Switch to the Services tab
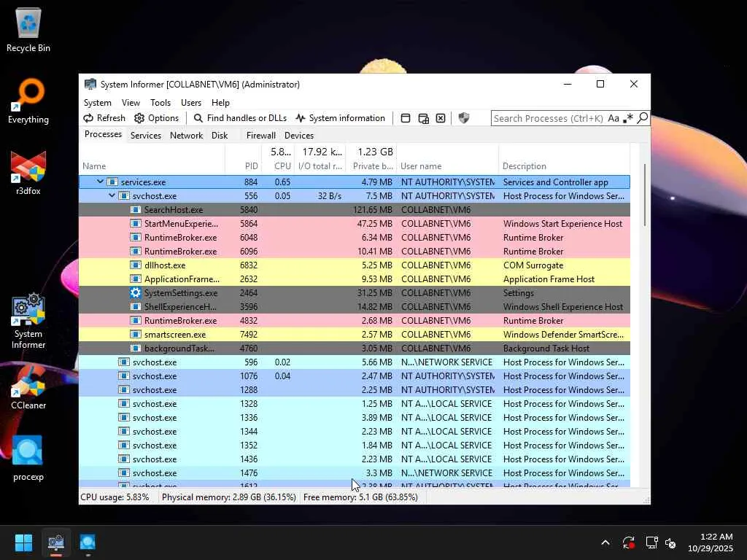747x560 pixels. click(x=146, y=135)
